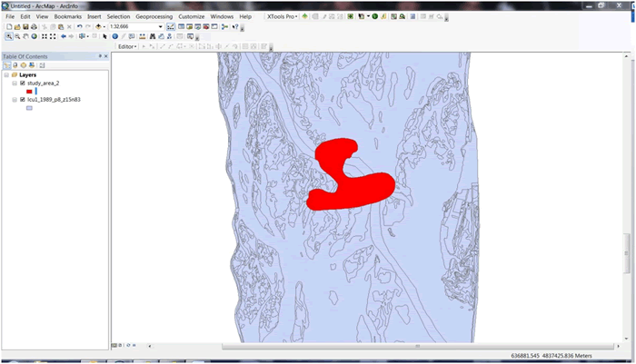Open the File menu
Viewport: 636px width, 364px height.
(x=10, y=16)
